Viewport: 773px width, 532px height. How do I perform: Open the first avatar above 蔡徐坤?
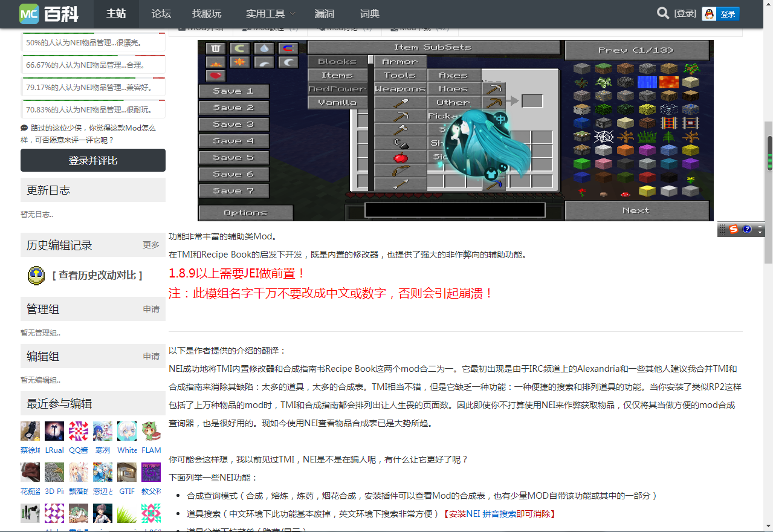(30, 431)
